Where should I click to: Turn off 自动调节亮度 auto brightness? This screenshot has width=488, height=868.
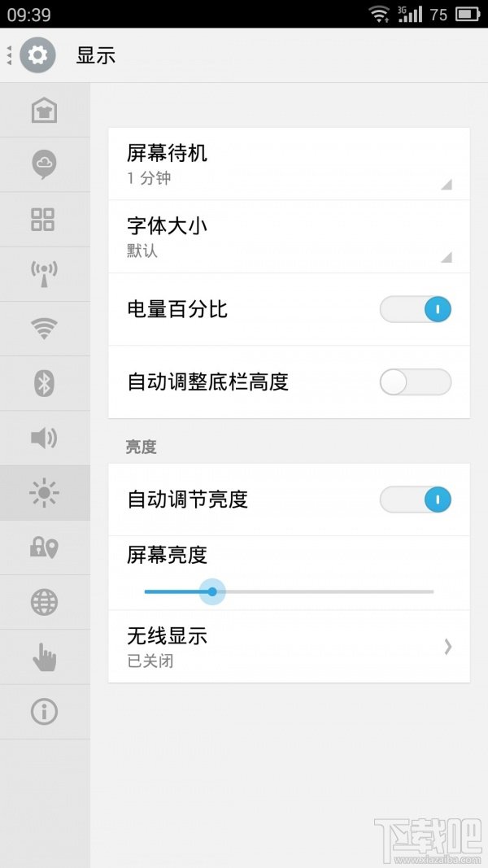point(416,499)
